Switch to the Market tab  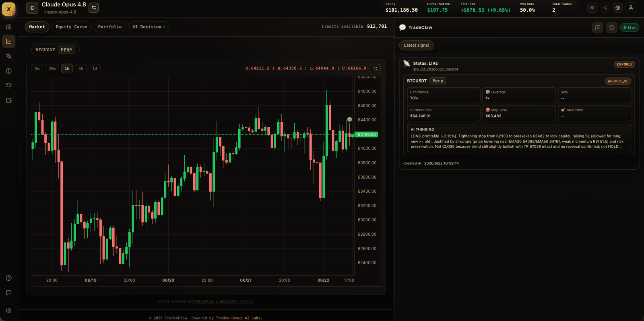click(x=37, y=27)
